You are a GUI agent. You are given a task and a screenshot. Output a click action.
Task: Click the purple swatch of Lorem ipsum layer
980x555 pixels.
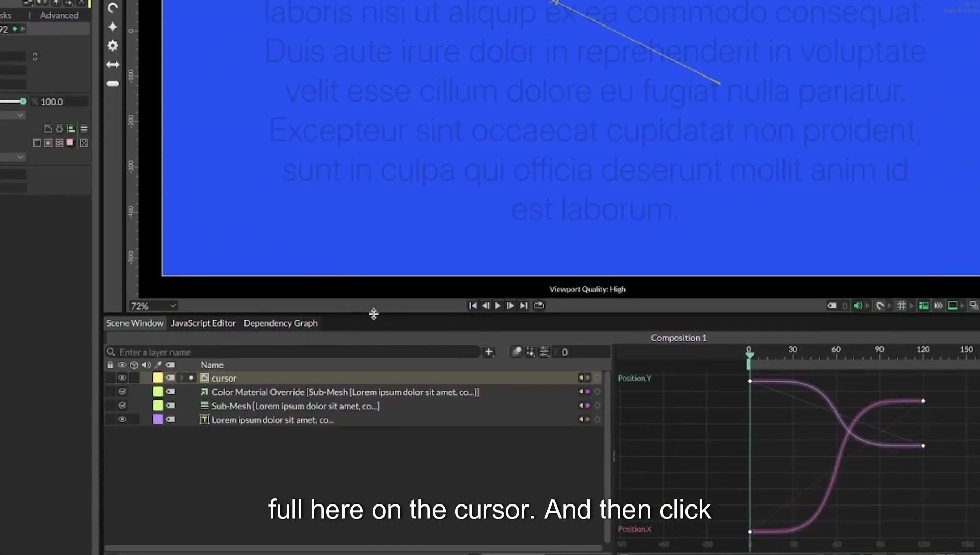(158, 420)
